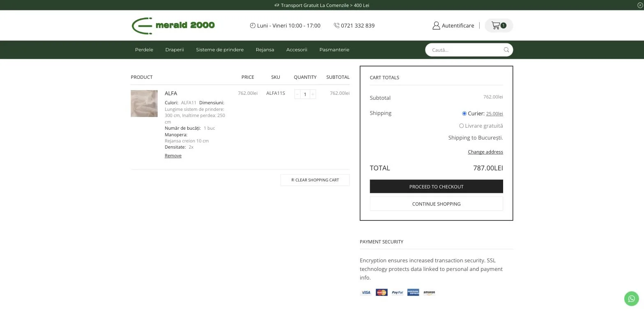Open the Accesorii menu

297,50
